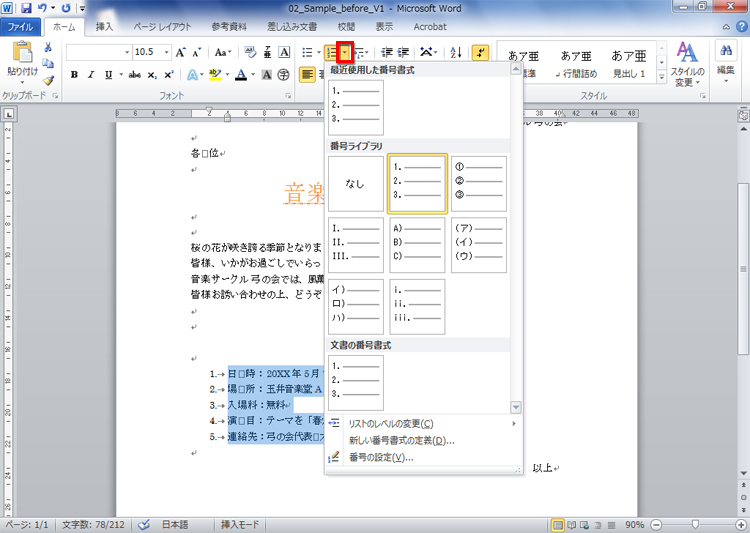This screenshot has width=750, height=533.
Task: Click the Cut scissors icon
Action: pos(48,47)
